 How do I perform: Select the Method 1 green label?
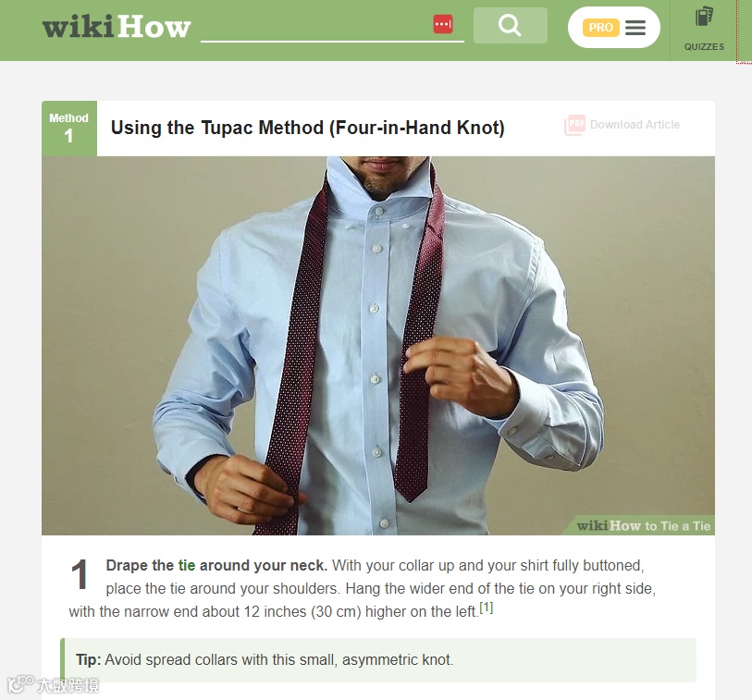[x=69, y=128]
